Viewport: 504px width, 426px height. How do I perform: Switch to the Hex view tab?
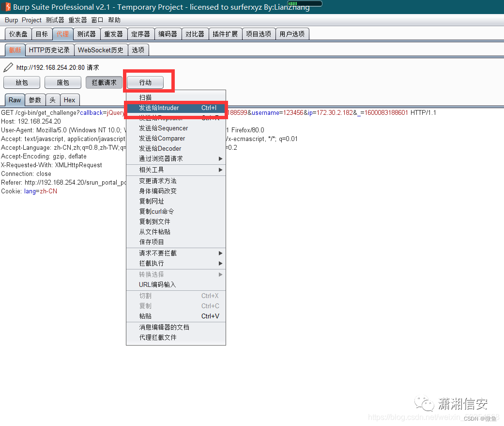pos(70,100)
